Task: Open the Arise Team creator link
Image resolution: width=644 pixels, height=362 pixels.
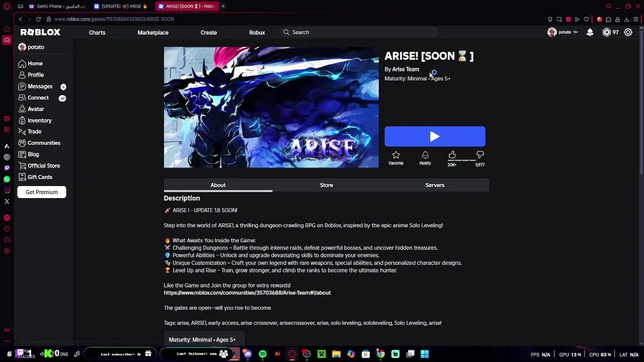Action: point(406,69)
